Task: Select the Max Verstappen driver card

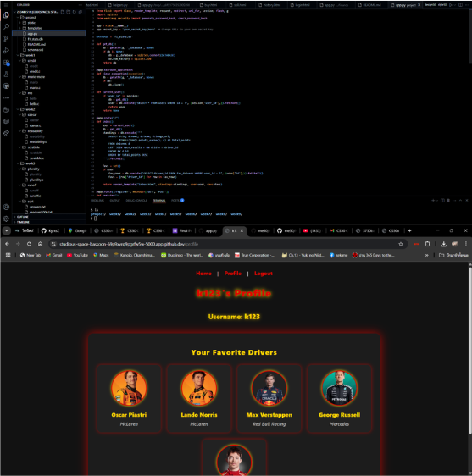Action: click(x=269, y=399)
